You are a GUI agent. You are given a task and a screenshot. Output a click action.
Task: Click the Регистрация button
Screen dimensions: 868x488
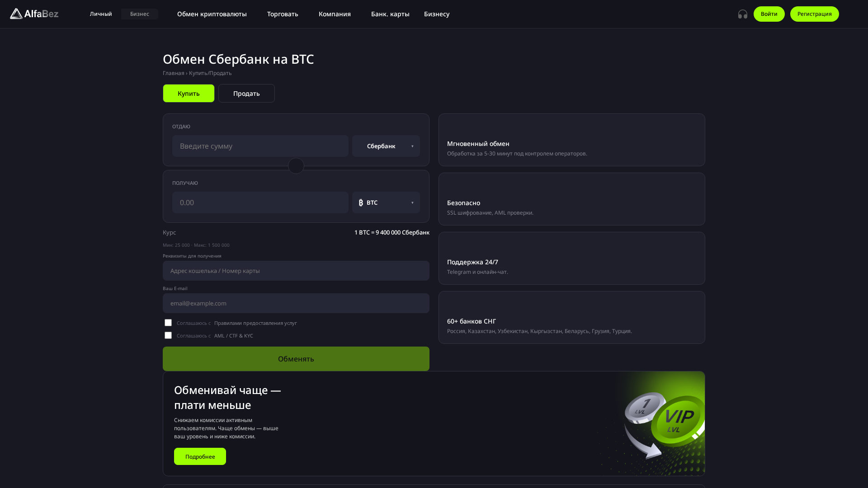(814, 14)
